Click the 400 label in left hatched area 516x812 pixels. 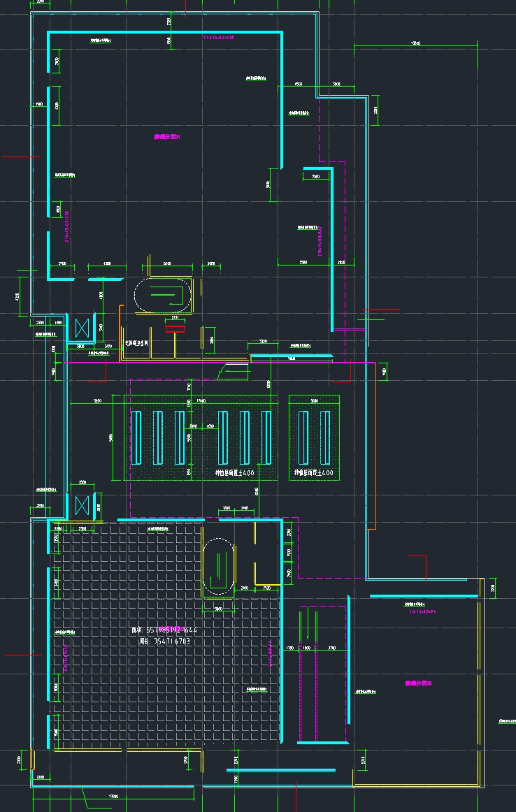(235, 473)
